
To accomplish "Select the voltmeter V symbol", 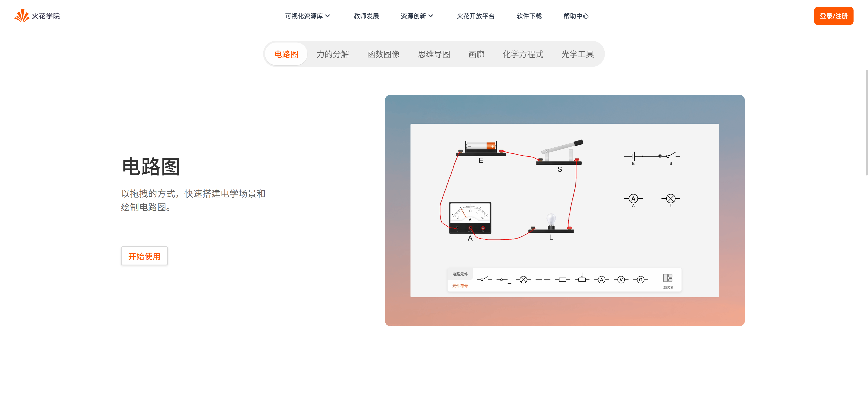I will click(621, 279).
